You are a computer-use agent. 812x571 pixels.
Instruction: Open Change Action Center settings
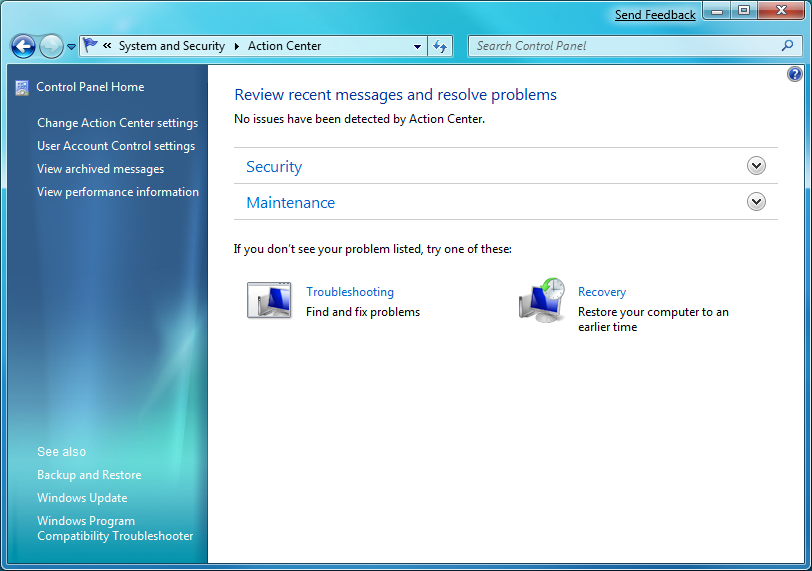(x=117, y=123)
